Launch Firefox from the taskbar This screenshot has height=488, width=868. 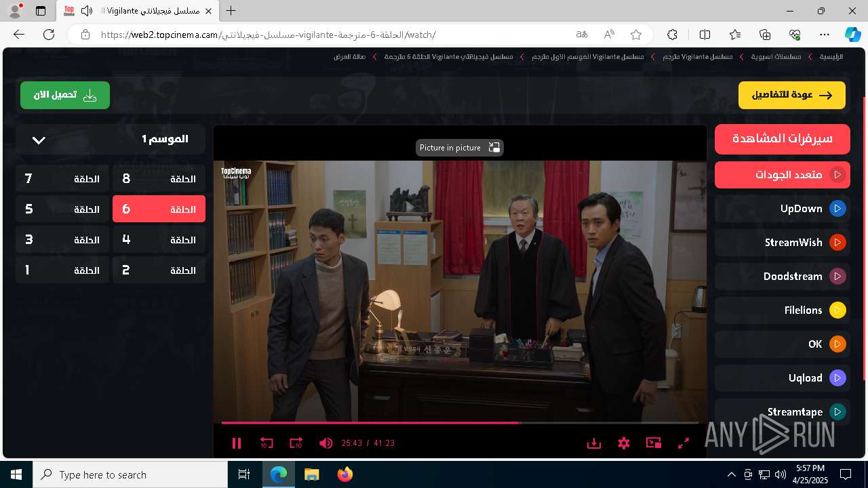(x=345, y=474)
